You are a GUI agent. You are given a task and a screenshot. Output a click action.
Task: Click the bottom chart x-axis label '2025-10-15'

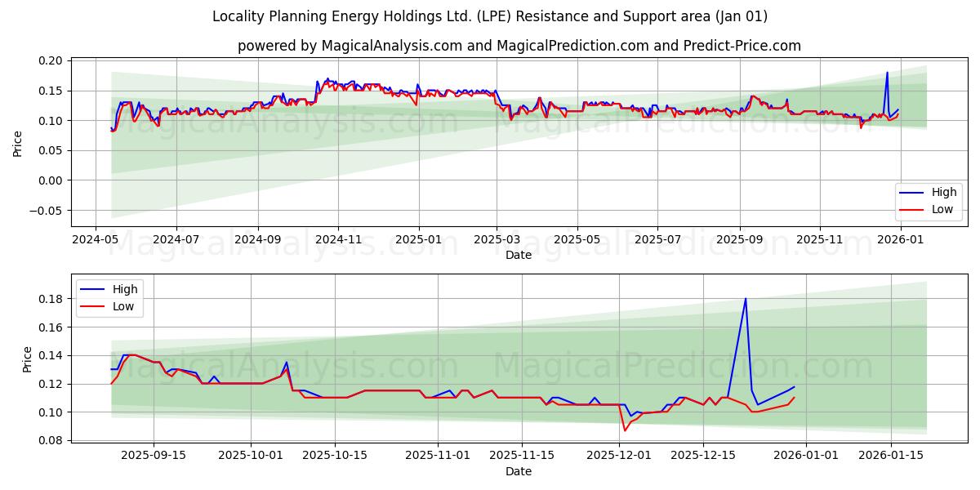(x=335, y=457)
